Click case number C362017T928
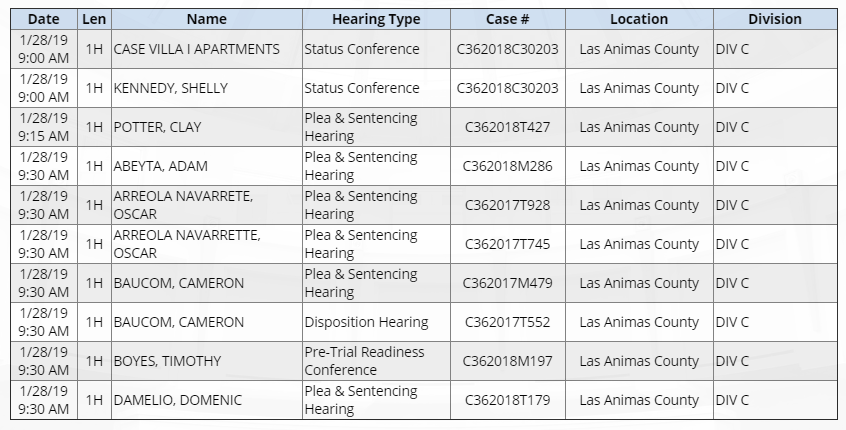This screenshot has width=846, height=430. (x=508, y=205)
